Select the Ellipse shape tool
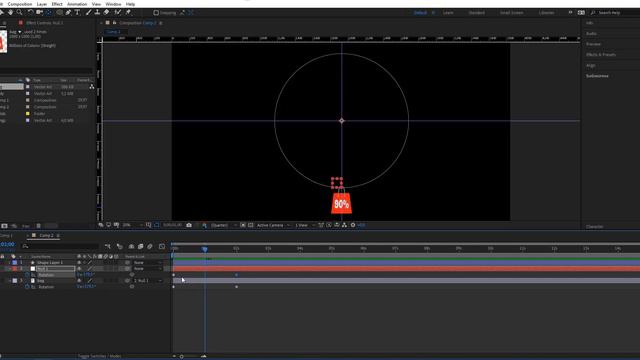This screenshot has height=360, width=640. click(60, 13)
